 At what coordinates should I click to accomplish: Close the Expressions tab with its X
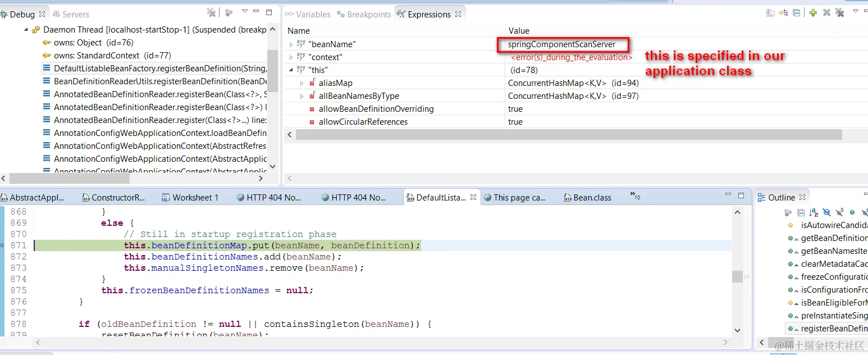click(458, 14)
